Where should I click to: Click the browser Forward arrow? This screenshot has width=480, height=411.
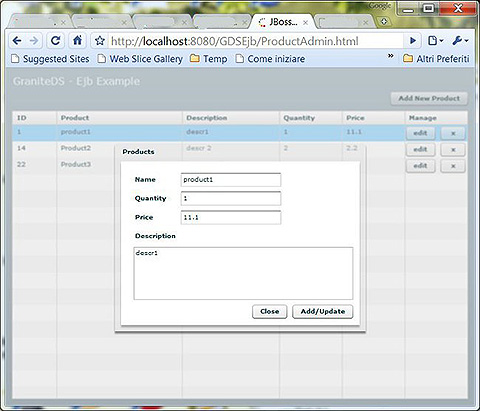34,41
